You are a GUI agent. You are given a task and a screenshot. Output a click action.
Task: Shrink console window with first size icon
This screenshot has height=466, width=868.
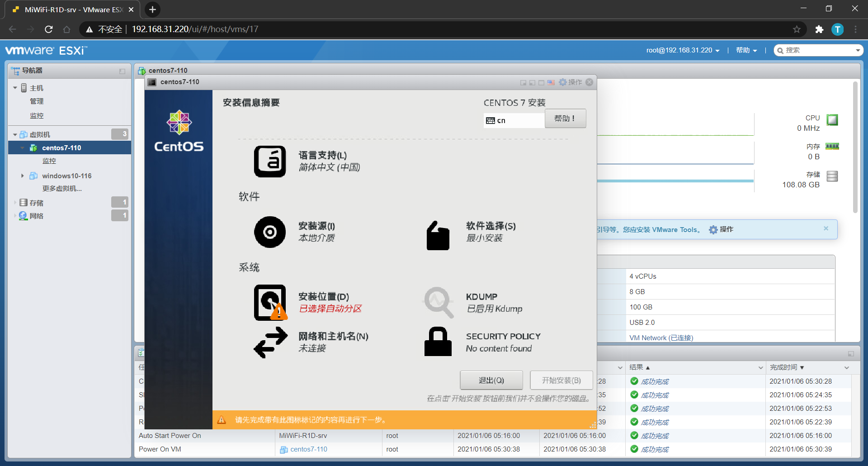click(523, 83)
